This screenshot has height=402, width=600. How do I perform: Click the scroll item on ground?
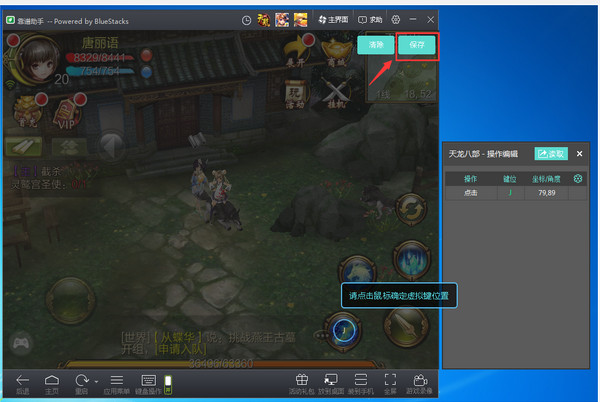pyautogui.click(x=197, y=139)
